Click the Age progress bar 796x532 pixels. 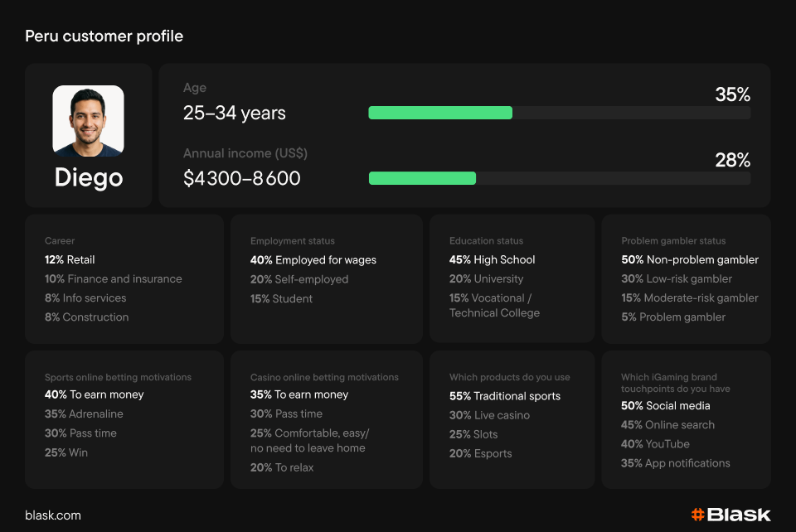click(559, 113)
